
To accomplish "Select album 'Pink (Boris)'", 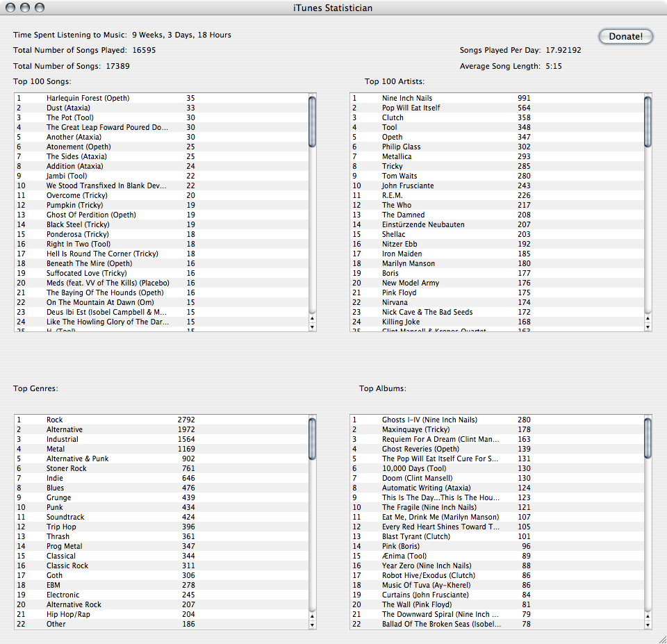I will pyautogui.click(x=497, y=546).
